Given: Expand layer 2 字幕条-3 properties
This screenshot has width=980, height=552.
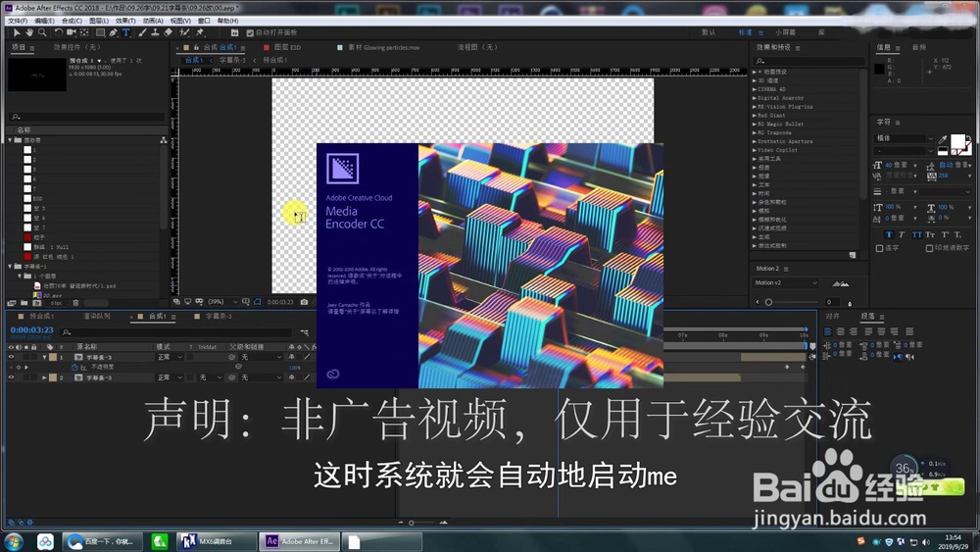Looking at the screenshot, I should point(44,377).
